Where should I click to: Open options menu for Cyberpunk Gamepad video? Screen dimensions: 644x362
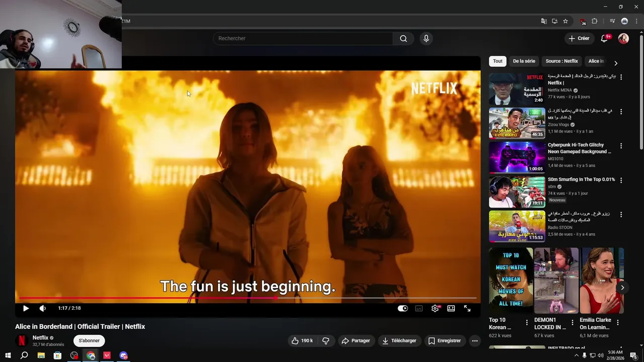tap(621, 146)
